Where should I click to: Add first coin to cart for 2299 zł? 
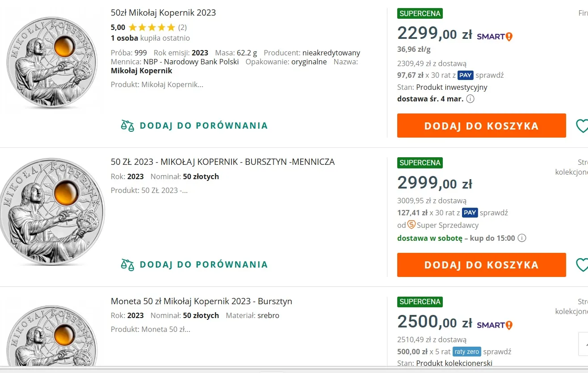pos(481,126)
